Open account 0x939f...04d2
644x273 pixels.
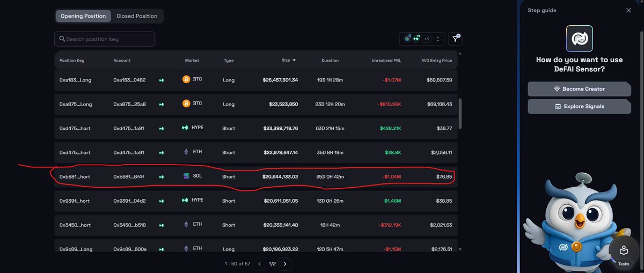click(129, 201)
